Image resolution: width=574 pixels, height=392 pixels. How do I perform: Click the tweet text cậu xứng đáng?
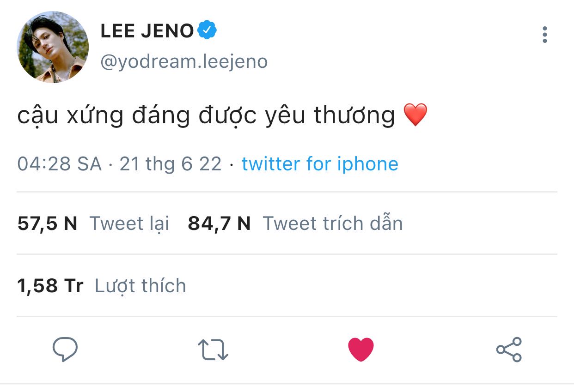[104, 115]
